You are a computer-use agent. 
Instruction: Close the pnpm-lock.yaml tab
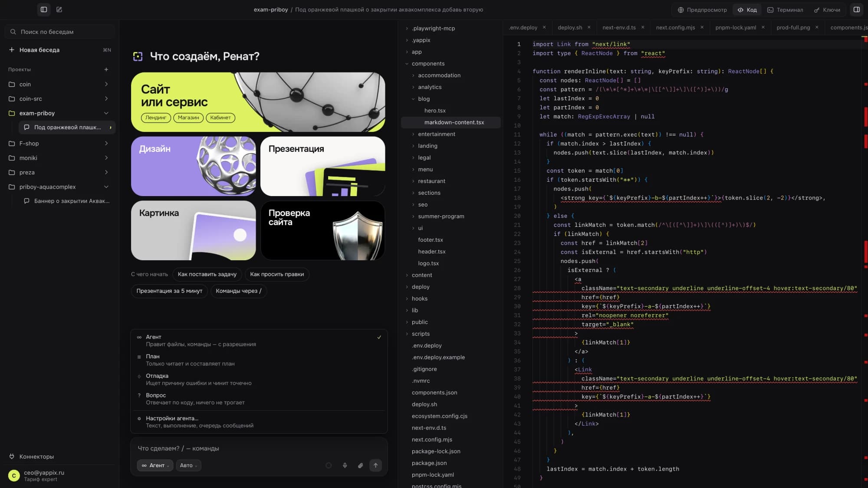click(x=763, y=27)
